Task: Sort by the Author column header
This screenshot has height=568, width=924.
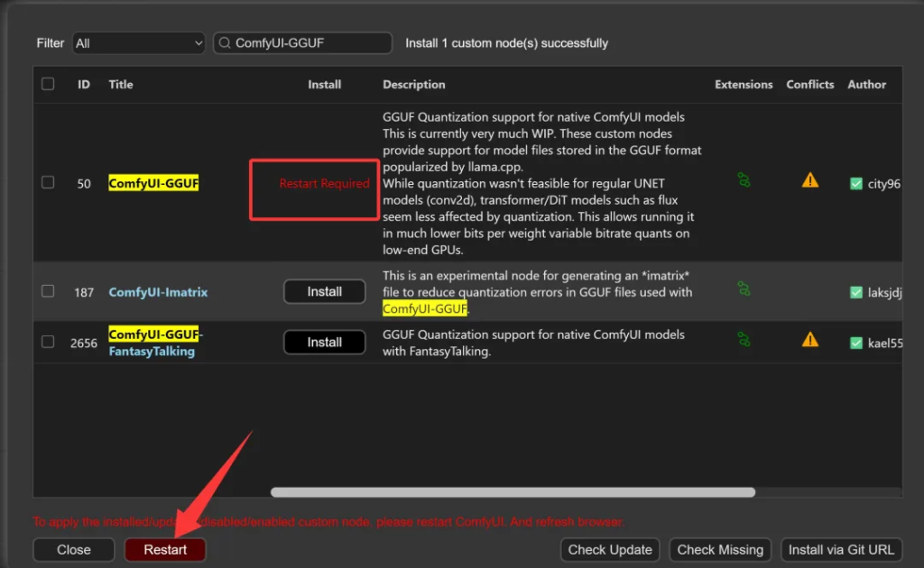Action: coord(867,85)
